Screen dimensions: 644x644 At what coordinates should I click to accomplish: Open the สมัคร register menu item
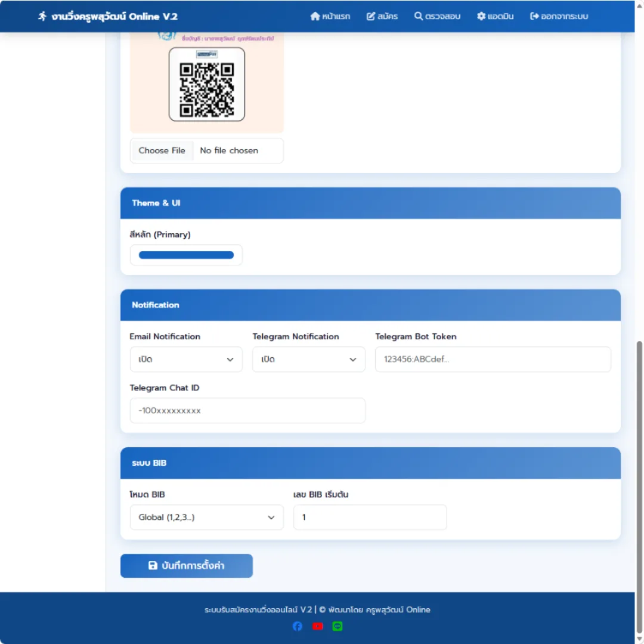(x=382, y=17)
